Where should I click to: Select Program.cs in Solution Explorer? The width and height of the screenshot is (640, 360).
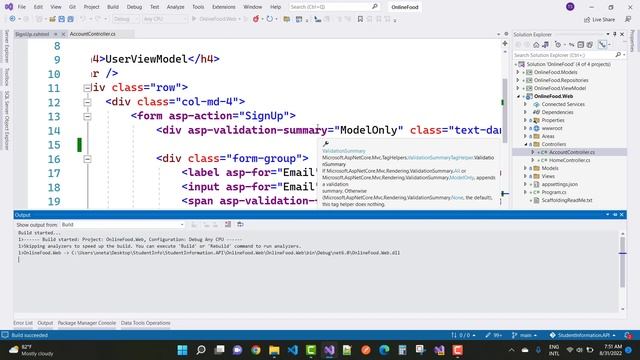(553, 192)
